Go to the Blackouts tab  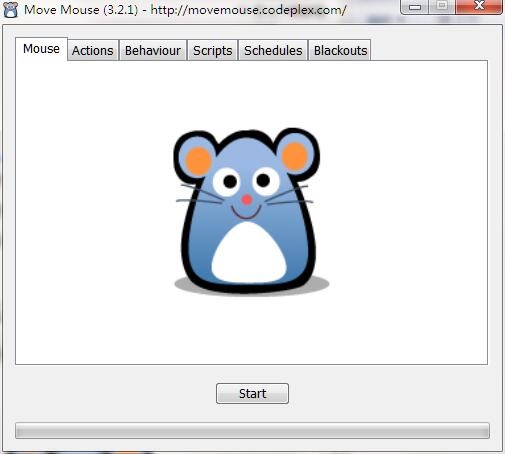point(340,50)
